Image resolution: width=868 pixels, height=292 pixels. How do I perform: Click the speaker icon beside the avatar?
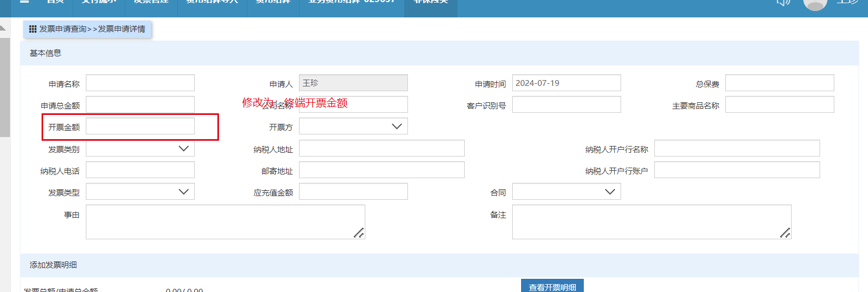[x=783, y=3]
